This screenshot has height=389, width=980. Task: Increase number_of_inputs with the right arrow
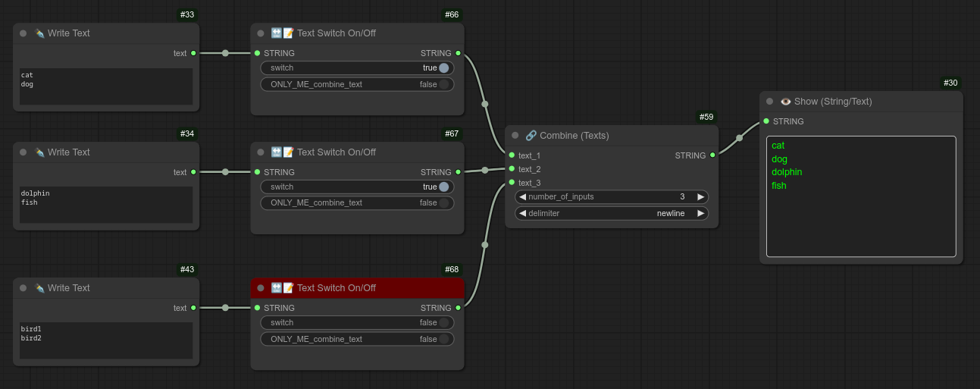point(701,197)
